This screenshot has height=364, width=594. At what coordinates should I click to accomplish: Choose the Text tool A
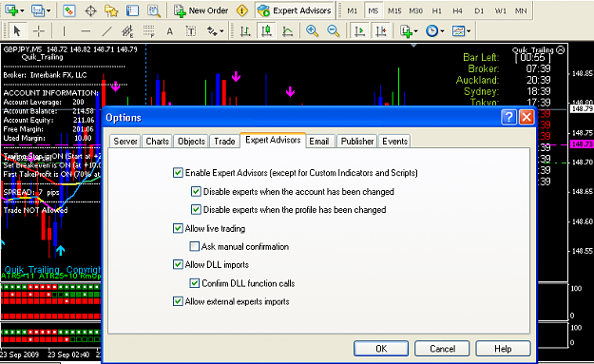pyautogui.click(x=170, y=31)
